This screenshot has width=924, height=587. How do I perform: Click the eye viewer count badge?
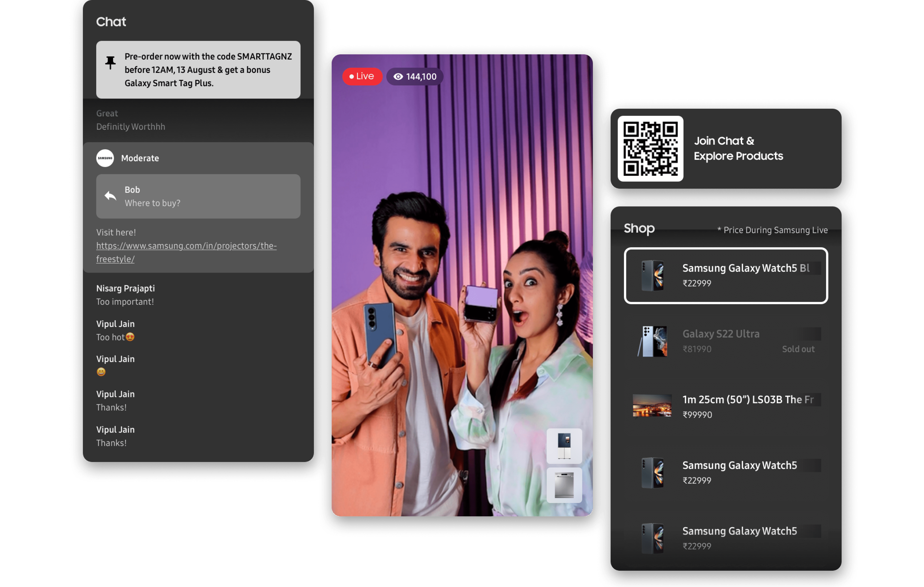coord(415,77)
